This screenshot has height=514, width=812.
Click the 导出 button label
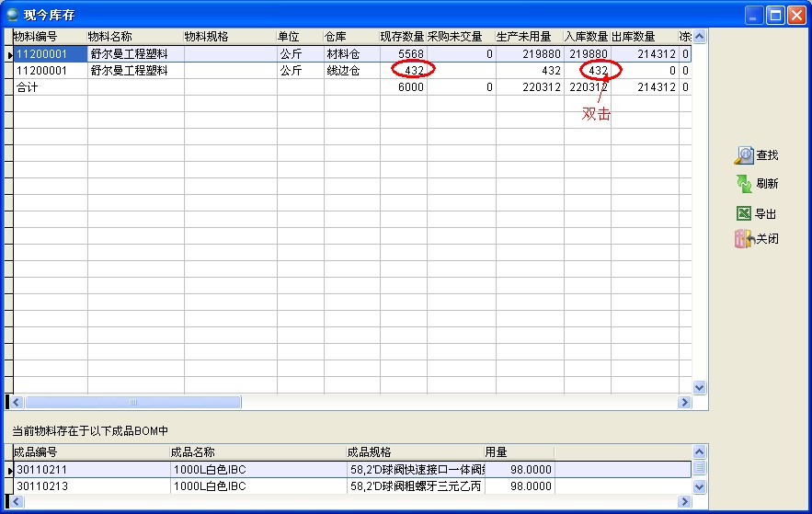(765, 213)
